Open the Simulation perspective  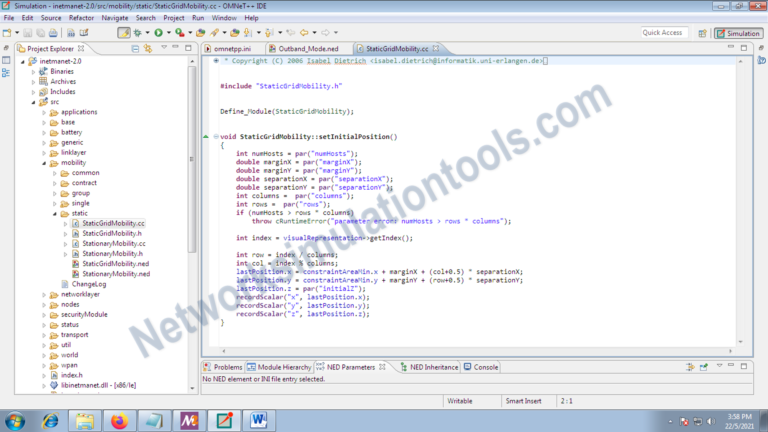pos(738,33)
